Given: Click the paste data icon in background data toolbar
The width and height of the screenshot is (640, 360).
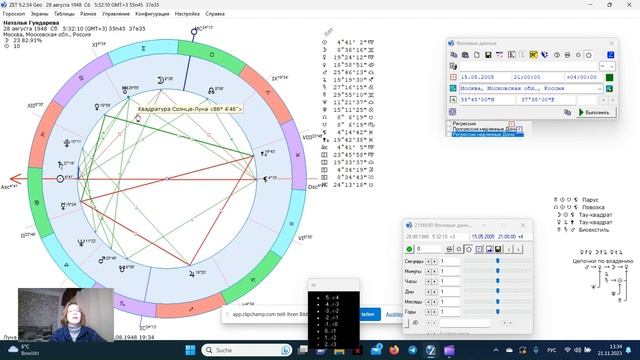Looking at the screenshot, I should point(465,55).
